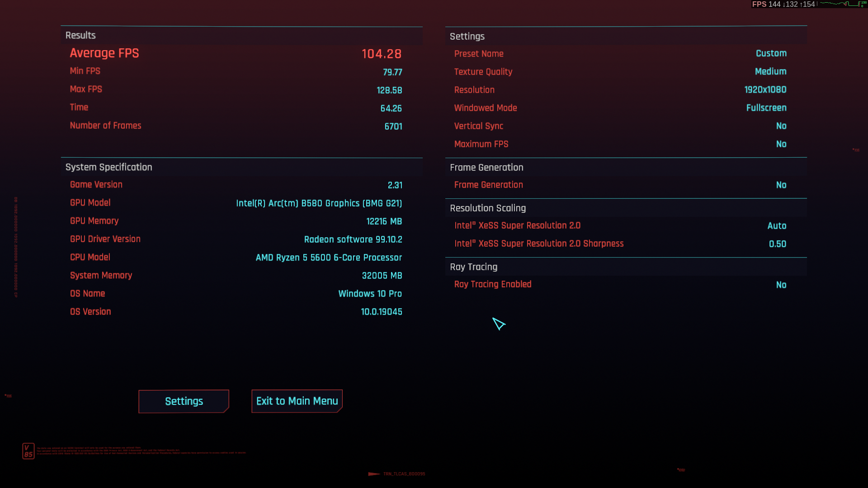Click the GPU Model Intel Arc B580 entry

point(319,203)
